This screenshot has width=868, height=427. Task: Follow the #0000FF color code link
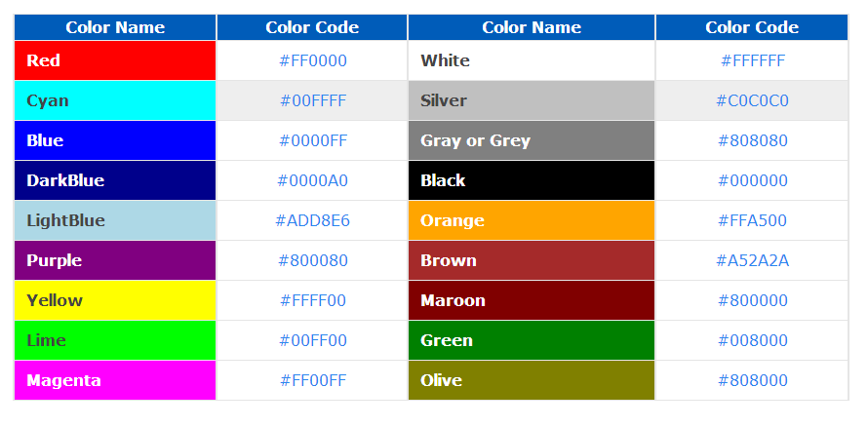click(313, 140)
